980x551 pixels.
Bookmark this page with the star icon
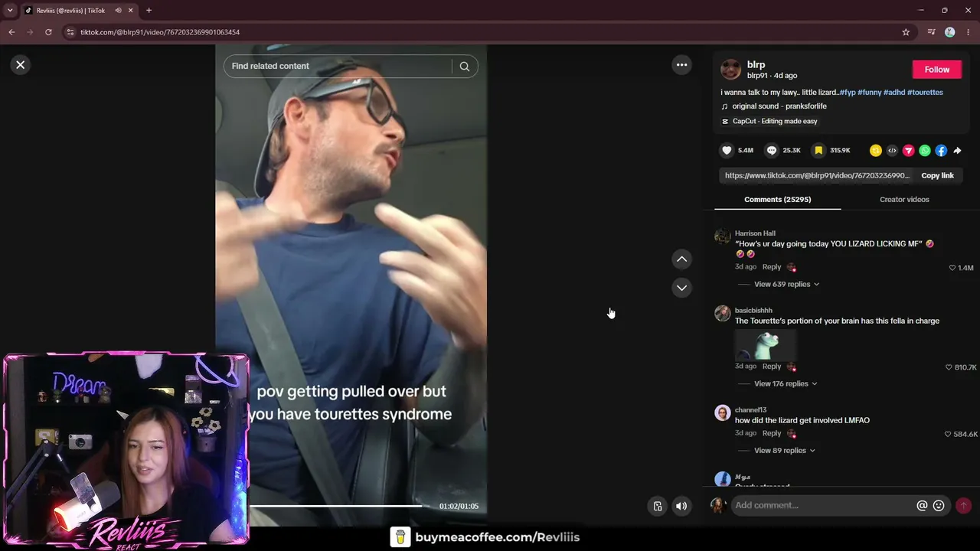point(906,32)
